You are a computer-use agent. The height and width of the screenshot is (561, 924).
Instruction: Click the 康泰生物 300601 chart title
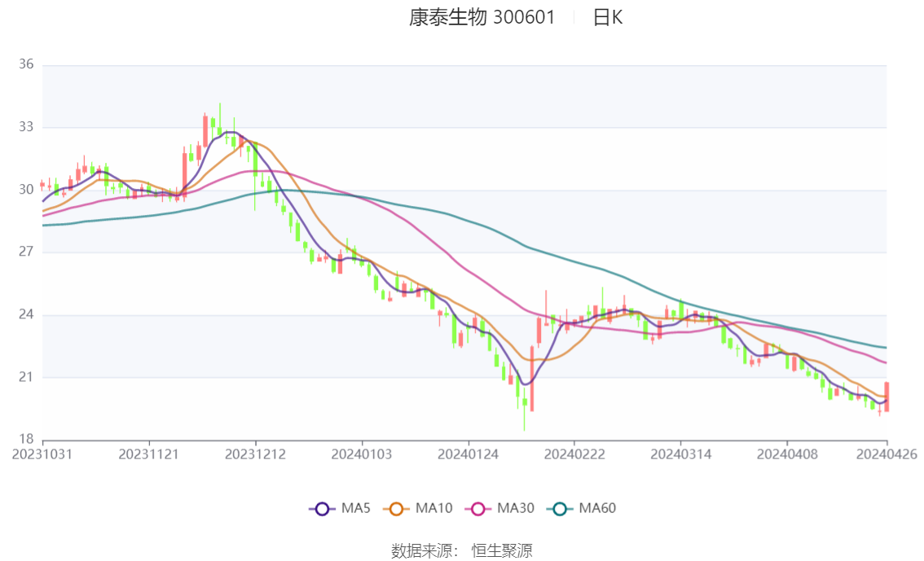point(482,17)
